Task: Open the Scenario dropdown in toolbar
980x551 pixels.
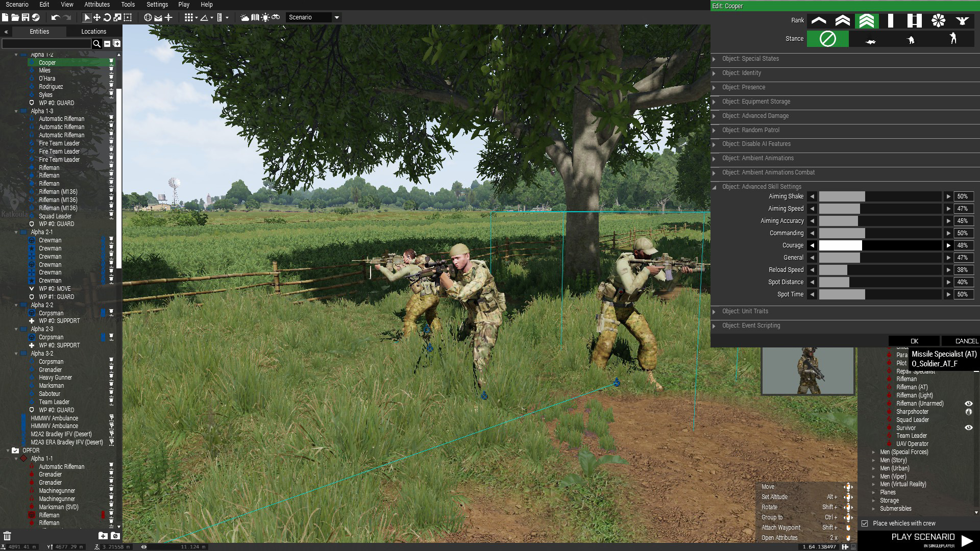Action: click(337, 17)
